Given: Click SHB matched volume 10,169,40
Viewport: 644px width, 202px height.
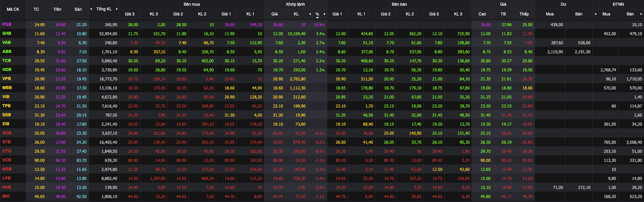Looking at the screenshot, I should pos(296,34).
